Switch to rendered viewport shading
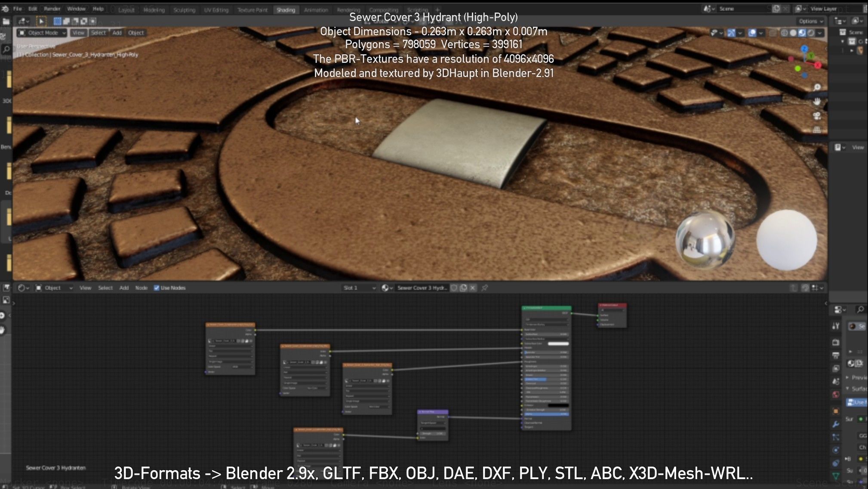The image size is (868, 489). [811, 33]
